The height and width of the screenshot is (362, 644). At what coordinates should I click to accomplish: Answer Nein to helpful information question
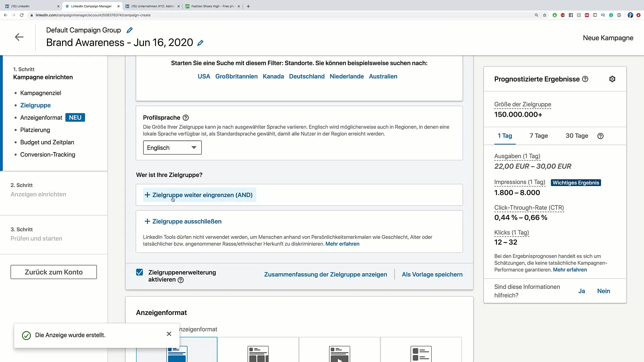coord(603,291)
